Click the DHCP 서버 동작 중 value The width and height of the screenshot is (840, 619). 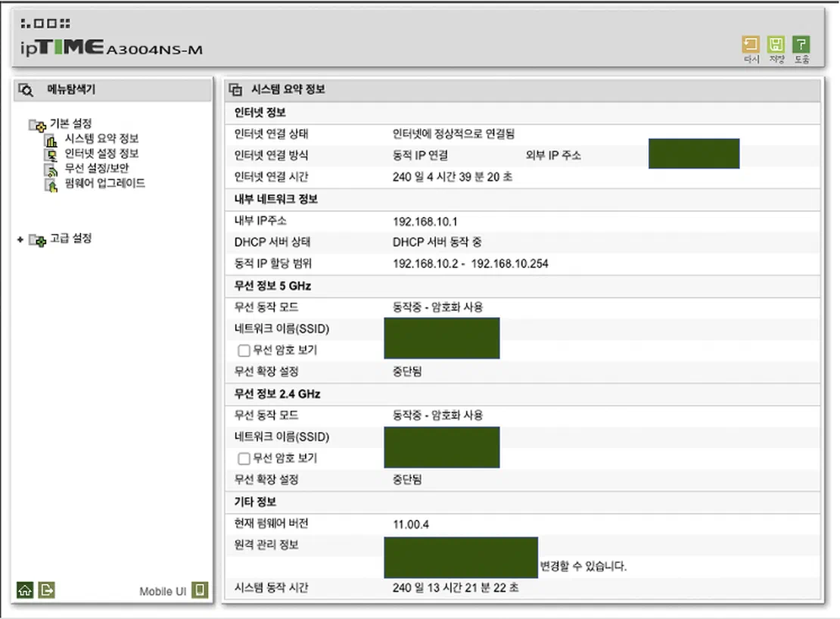click(x=437, y=242)
